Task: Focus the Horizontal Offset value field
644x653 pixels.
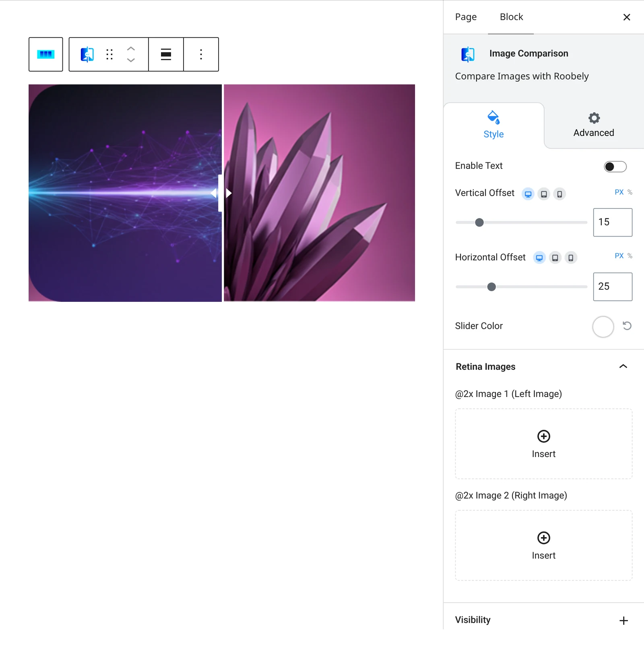Action: (613, 287)
